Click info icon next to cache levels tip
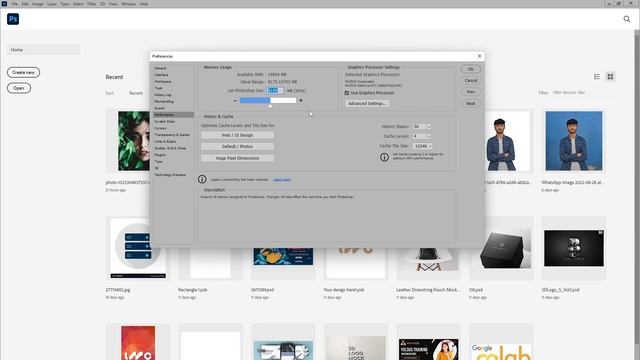Image resolution: width=640 pixels, height=360 pixels. point(384,157)
